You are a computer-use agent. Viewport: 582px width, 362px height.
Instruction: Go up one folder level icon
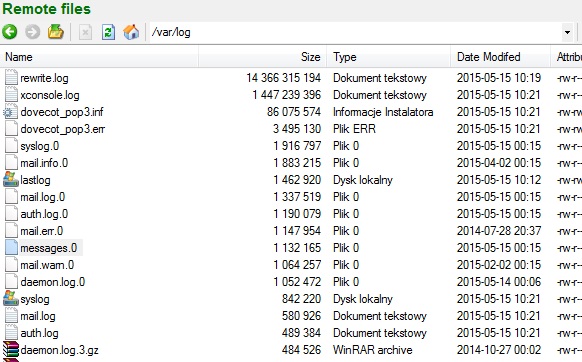(56, 32)
